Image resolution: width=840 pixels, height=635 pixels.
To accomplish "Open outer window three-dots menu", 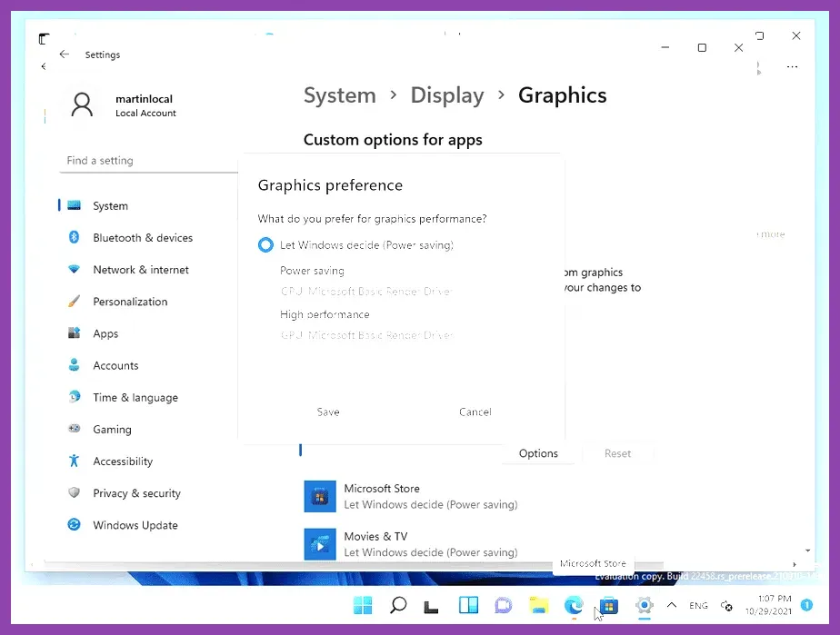I will (x=793, y=67).
